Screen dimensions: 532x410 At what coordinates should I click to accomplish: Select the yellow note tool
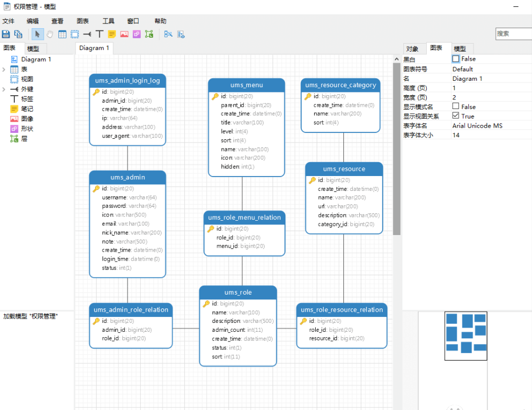click(112, 34)
